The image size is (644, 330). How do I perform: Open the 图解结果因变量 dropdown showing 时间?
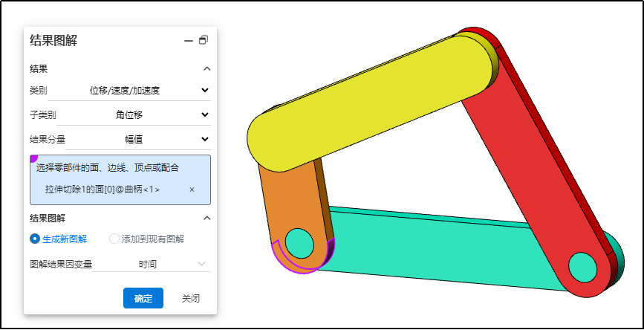tap(202, 264)
